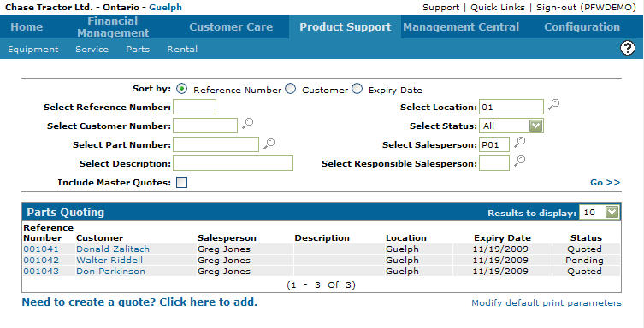Select the Product Support tab
Viewport: 644px width, 328px height.
coord(345,27)
